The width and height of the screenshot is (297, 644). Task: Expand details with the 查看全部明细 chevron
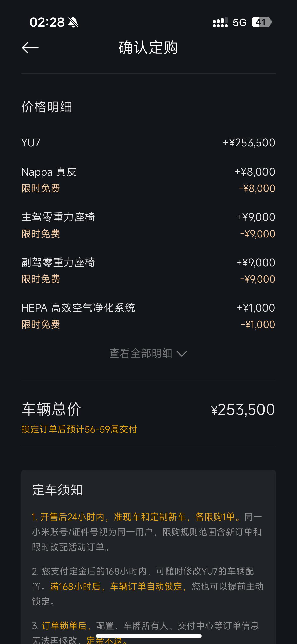182,353
